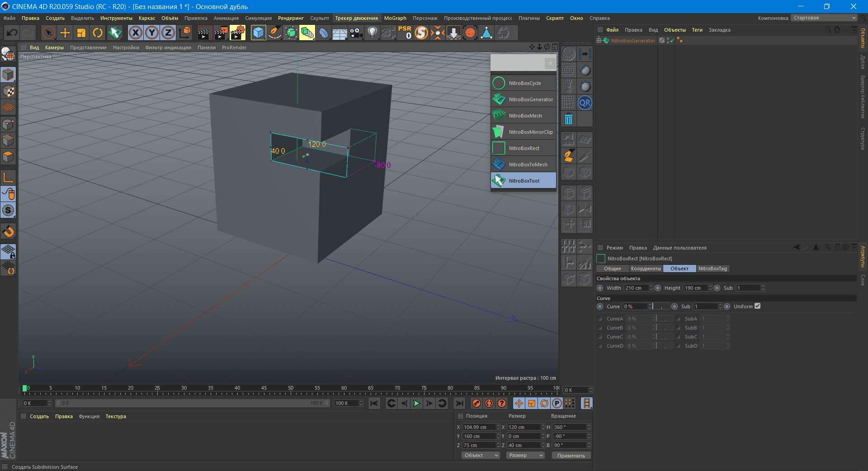Toggle Uniform checkbox
868x471 pixels.
(758, 306)
